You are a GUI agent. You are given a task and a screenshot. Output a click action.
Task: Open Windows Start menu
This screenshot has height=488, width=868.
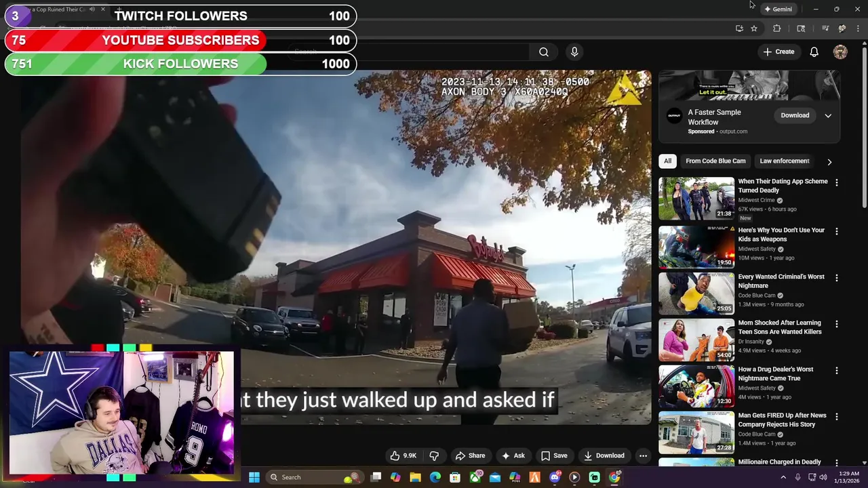click(254, 477)
